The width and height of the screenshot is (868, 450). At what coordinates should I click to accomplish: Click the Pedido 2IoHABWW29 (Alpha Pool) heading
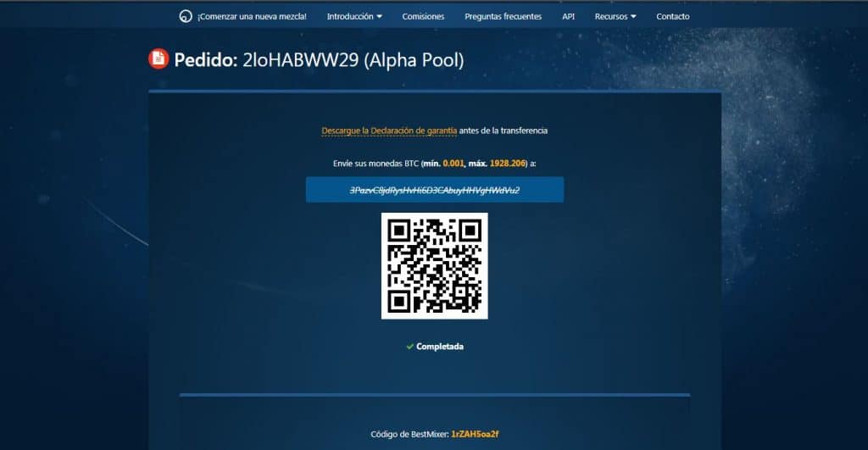coord(319,60)
